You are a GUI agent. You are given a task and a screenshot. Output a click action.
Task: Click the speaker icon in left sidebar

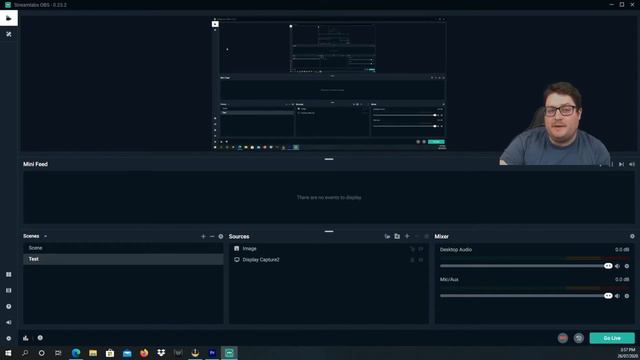coord(9,322)
